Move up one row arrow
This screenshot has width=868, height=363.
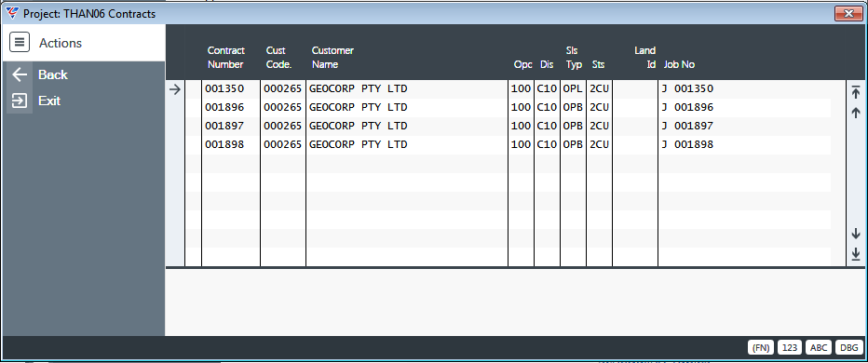click(x=856, y=113)
